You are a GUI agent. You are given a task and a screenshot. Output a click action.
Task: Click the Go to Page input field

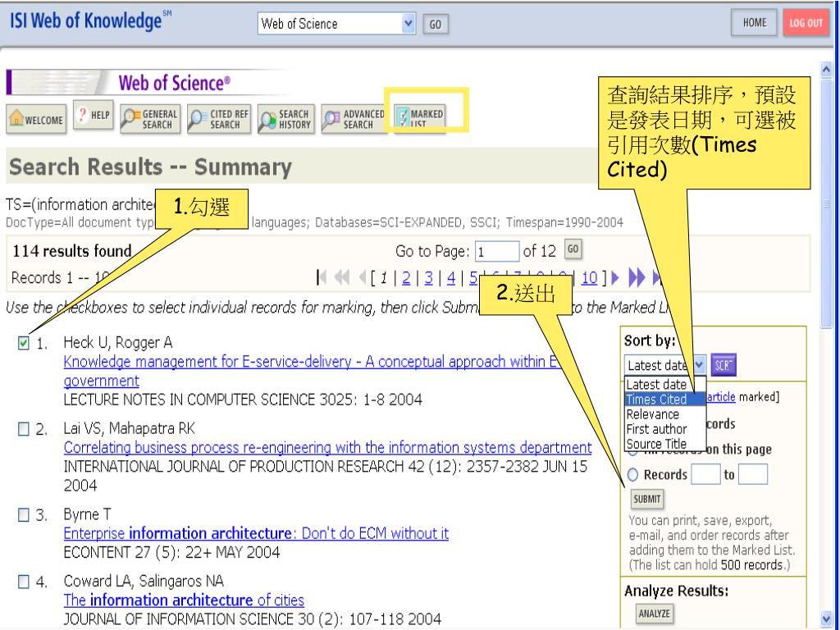pyautogui.click(x=496, y=251)
